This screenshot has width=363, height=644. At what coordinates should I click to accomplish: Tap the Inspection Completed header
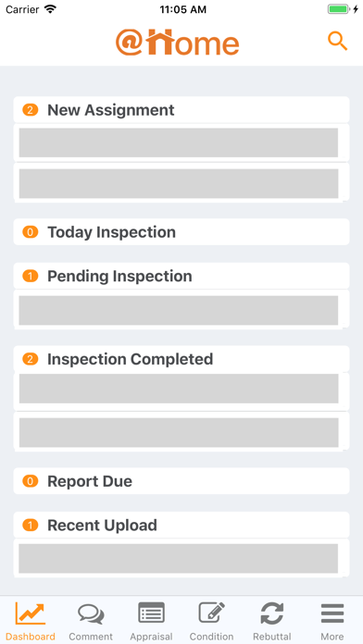[181, 359]
